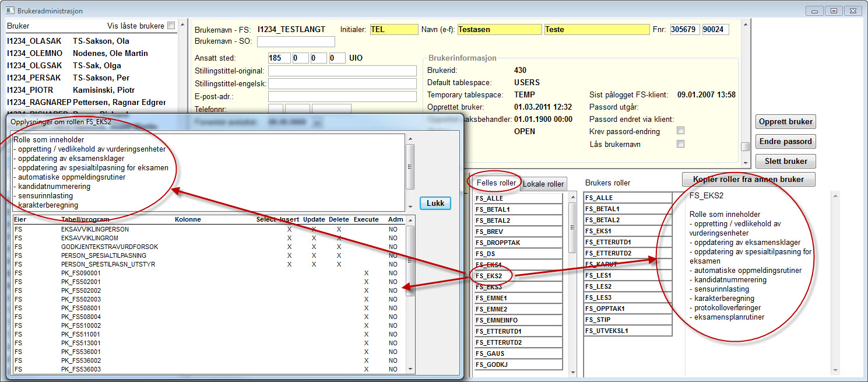Select the EKSAVVIKLINGPERSON table row
868x382 pixels.
coord(209,229)
